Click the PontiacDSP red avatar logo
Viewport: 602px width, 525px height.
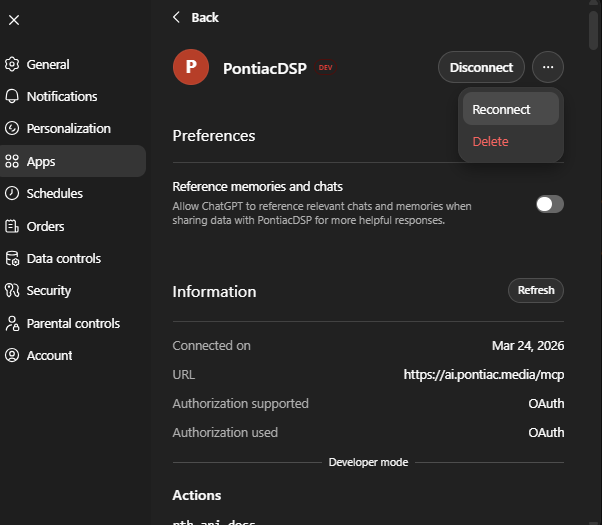tap(191, 67)
